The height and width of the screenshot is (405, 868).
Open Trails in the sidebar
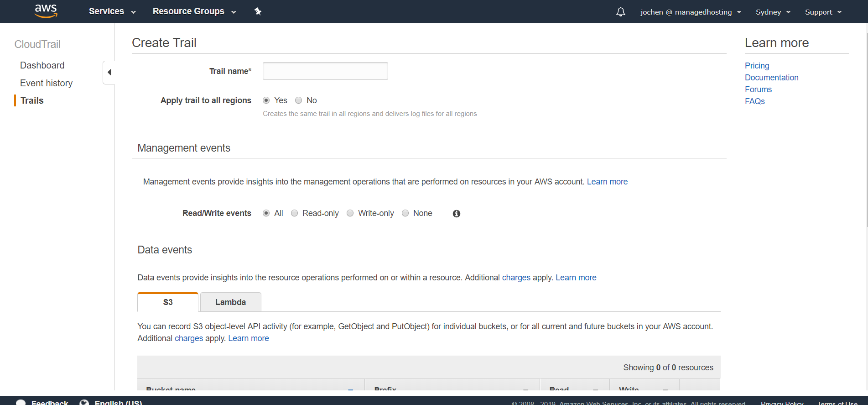[32, 100]
